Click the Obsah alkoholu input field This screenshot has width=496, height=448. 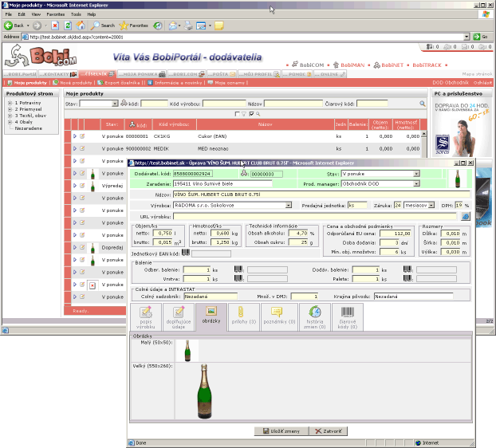coord(298,233)
